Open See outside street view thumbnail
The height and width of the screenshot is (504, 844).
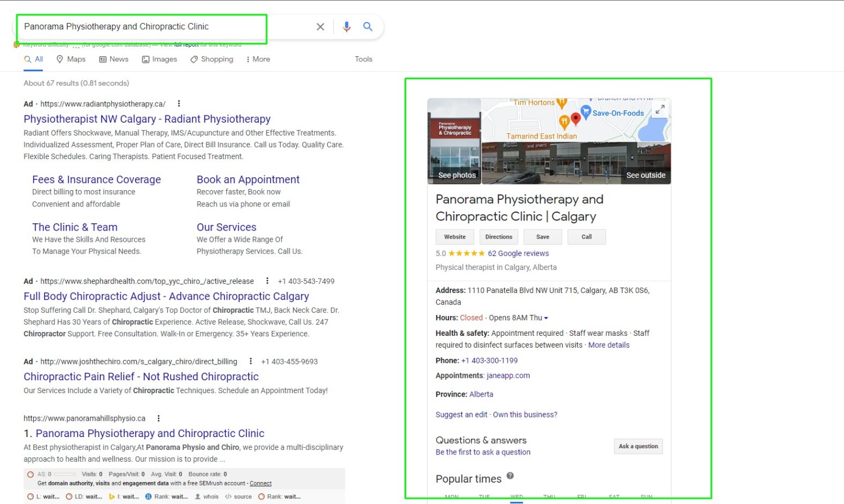click(x=576, y=163)
